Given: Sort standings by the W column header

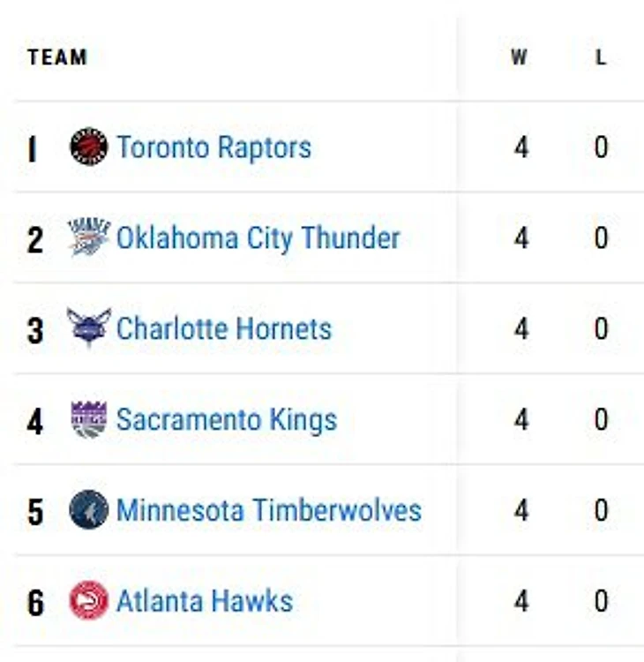Looking at the screenshot, I should tap(520, 57).
